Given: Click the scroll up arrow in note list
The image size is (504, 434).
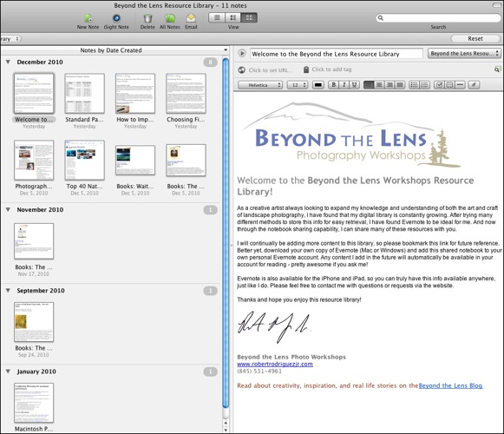Looking at the screenshot, I should click(226, 423).
